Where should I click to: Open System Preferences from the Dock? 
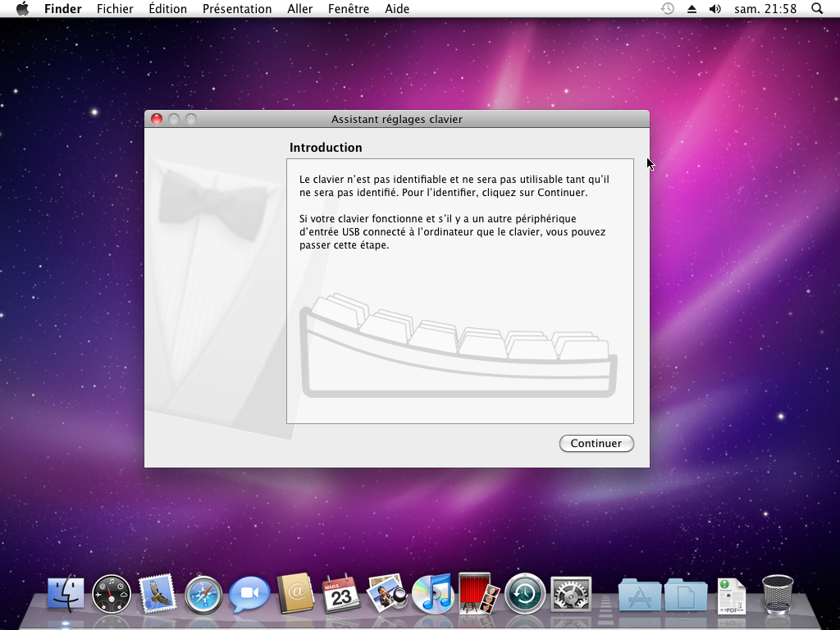coord(571,593)
